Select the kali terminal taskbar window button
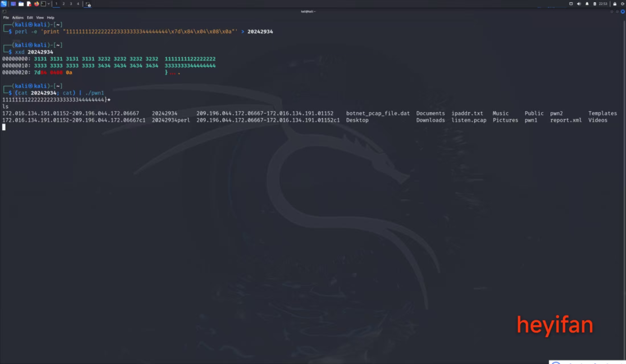This screenshot has width=626, height=364. [88, 4]
